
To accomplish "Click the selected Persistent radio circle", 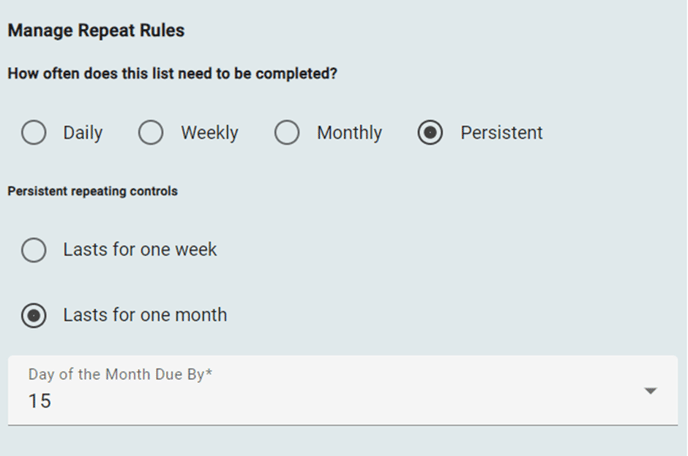I will coord(430,133).
